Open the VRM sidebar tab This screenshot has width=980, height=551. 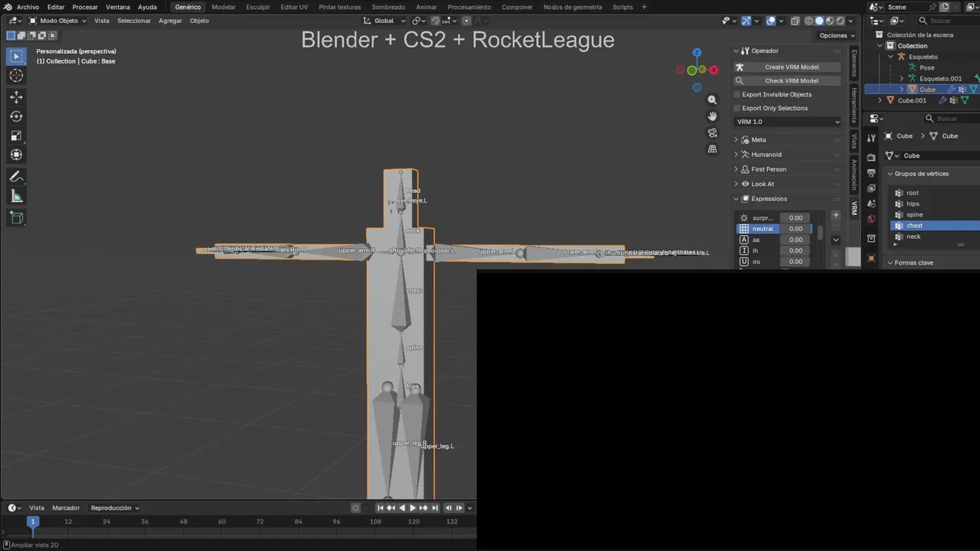point(854,208)
